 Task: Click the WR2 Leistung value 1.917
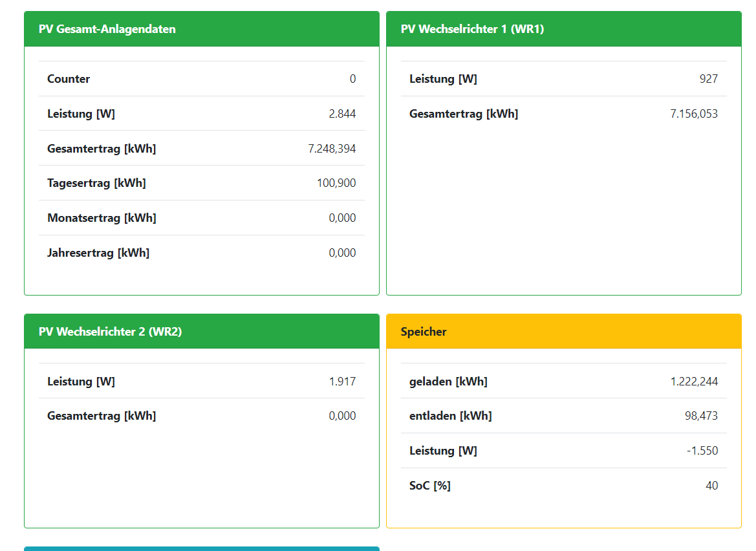[x=342, y=382]
